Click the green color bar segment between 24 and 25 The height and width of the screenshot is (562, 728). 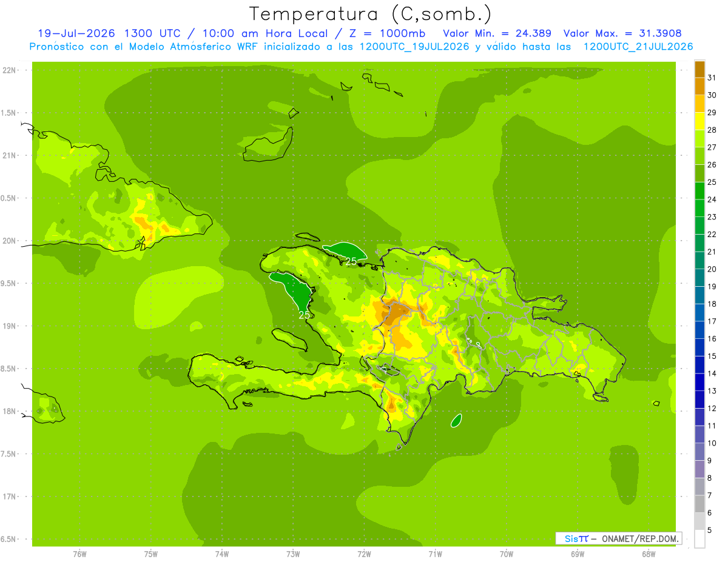click(699, 191)
